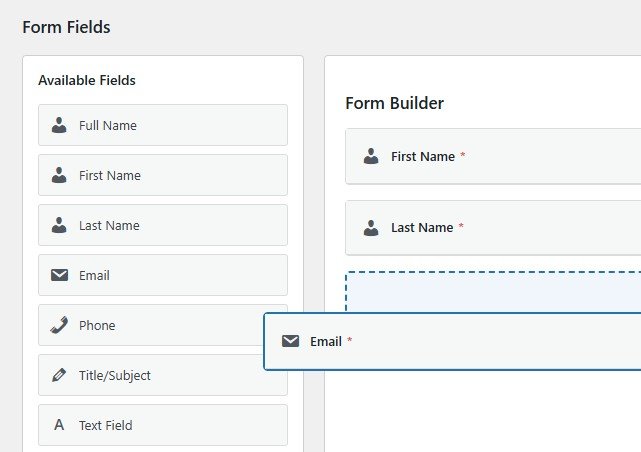
Task: Click the person icon in Form Builder First Name
Action: click(371, 156)
